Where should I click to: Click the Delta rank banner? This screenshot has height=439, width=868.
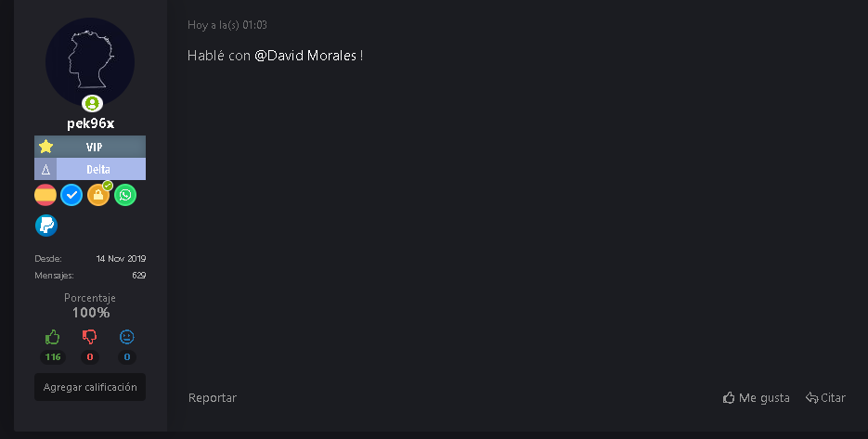[90, 169]
